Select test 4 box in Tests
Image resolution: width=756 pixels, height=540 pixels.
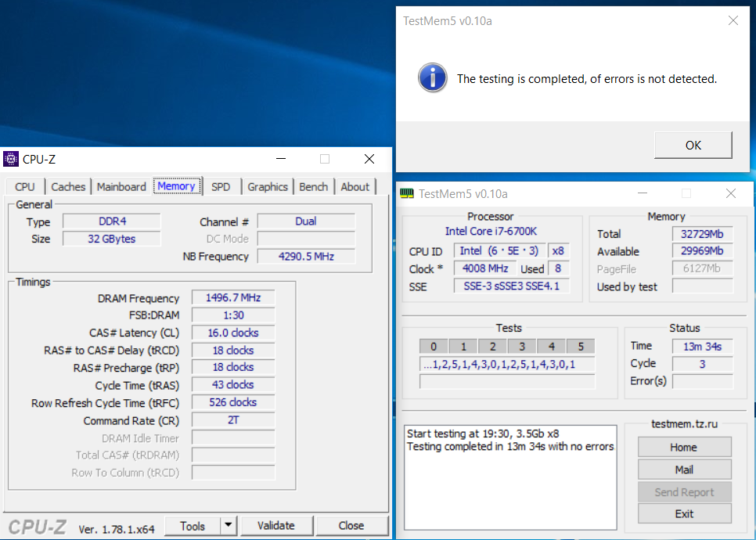(552, 346)
